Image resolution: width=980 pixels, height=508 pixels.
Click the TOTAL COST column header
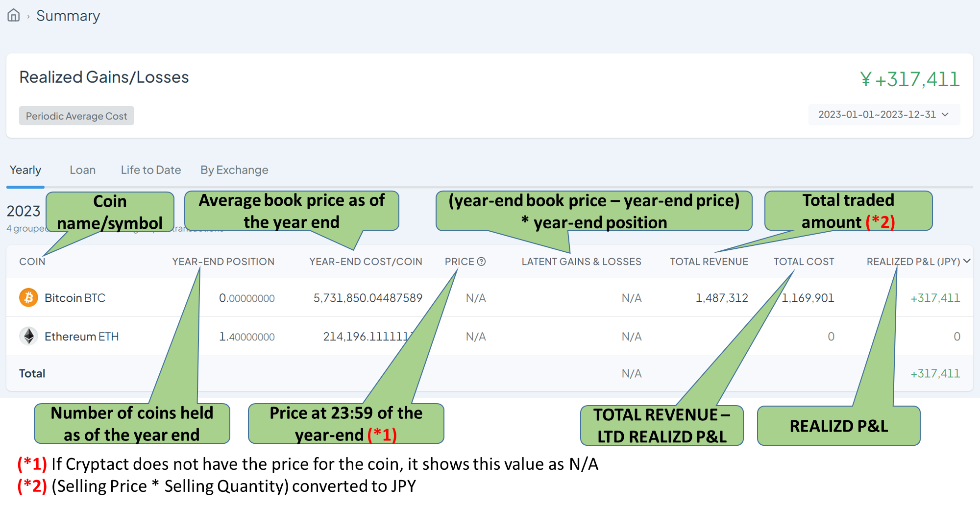coord(804,262)
